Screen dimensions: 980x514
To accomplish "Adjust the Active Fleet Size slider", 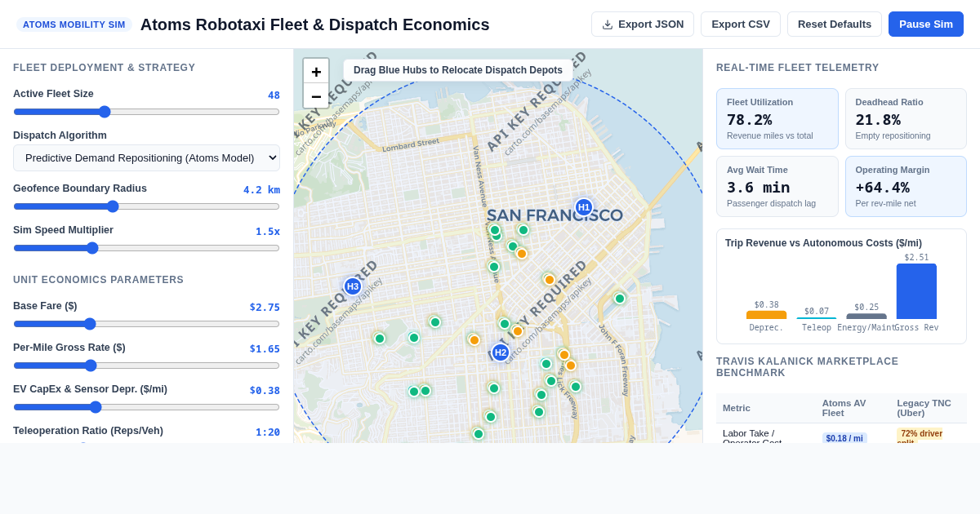I will (147, 112).
